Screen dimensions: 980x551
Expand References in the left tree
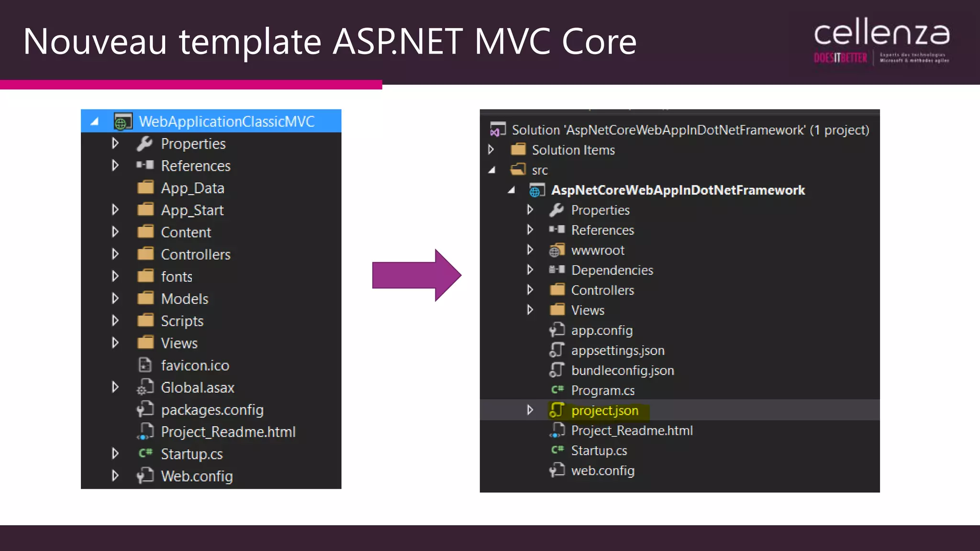click(x=115, y=165)
